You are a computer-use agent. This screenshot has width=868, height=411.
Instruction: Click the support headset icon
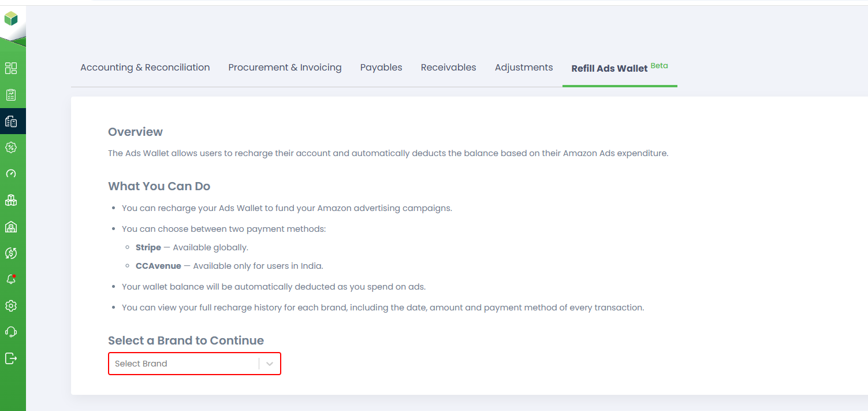11,332
